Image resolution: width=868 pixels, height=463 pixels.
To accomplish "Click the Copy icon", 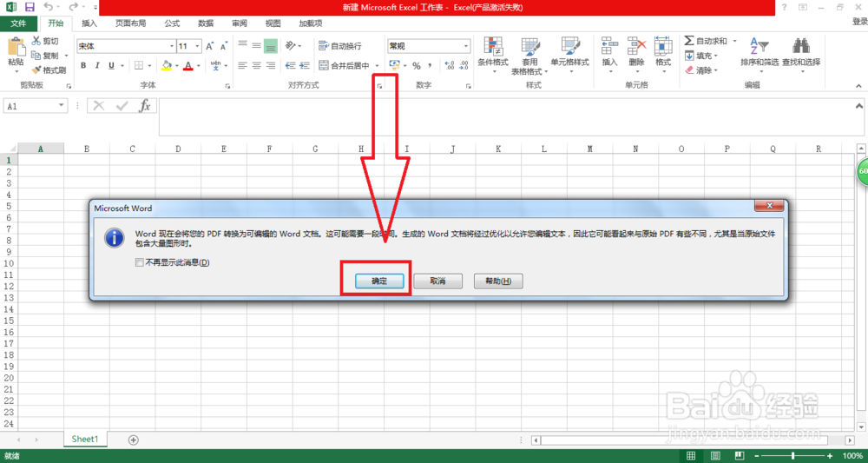I will click(x=36, y=56).
